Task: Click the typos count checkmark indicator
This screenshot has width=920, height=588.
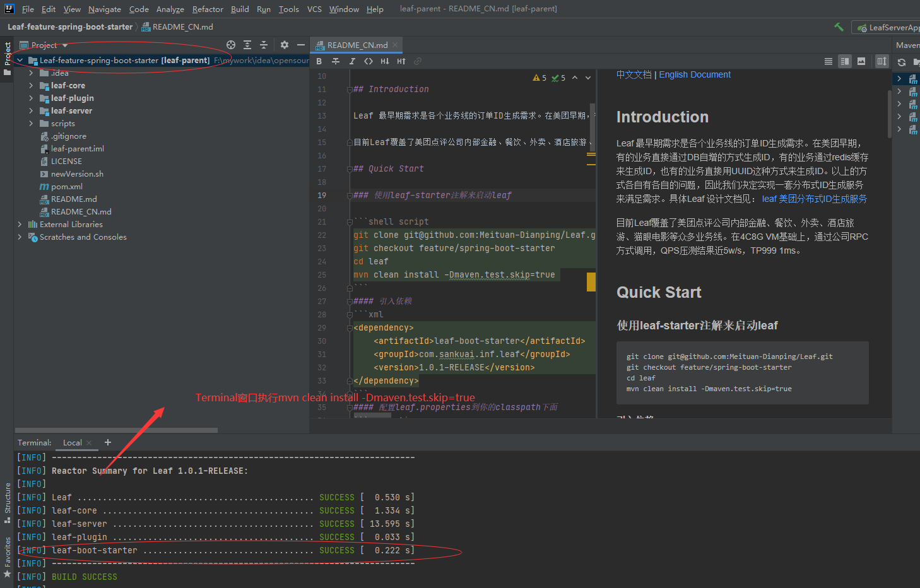Action: pos(558,78)
